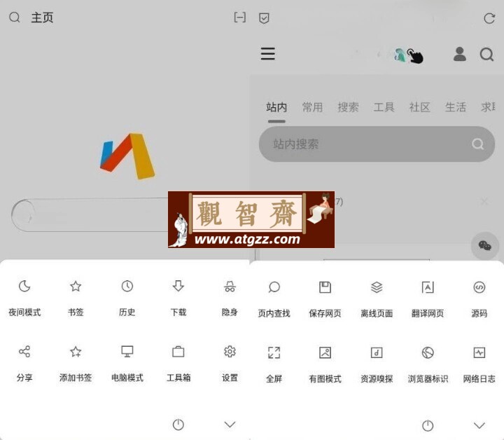504x440 pixels.
Task: Click website header search magnifier
Action: click(486, 55)
